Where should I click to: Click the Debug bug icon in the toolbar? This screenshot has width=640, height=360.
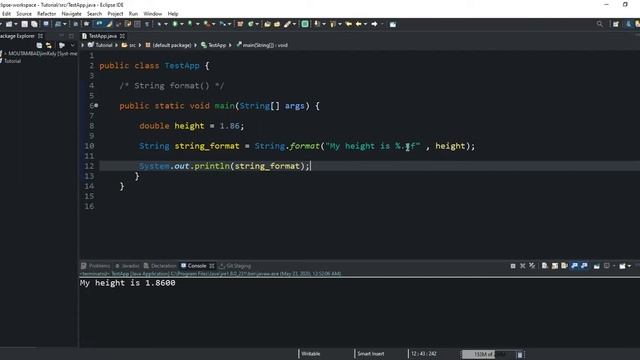(160, 24)
